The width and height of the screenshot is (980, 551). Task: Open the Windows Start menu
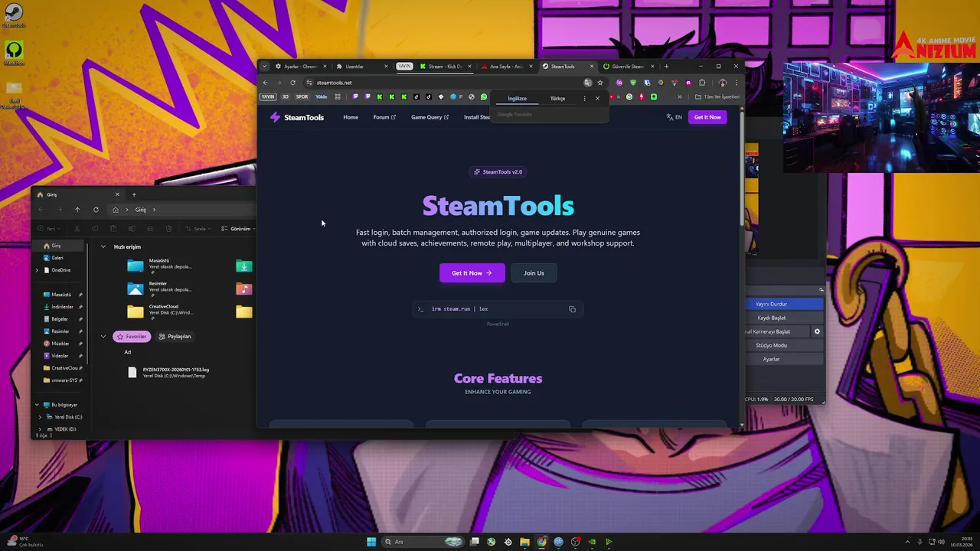tap(371, 542)
